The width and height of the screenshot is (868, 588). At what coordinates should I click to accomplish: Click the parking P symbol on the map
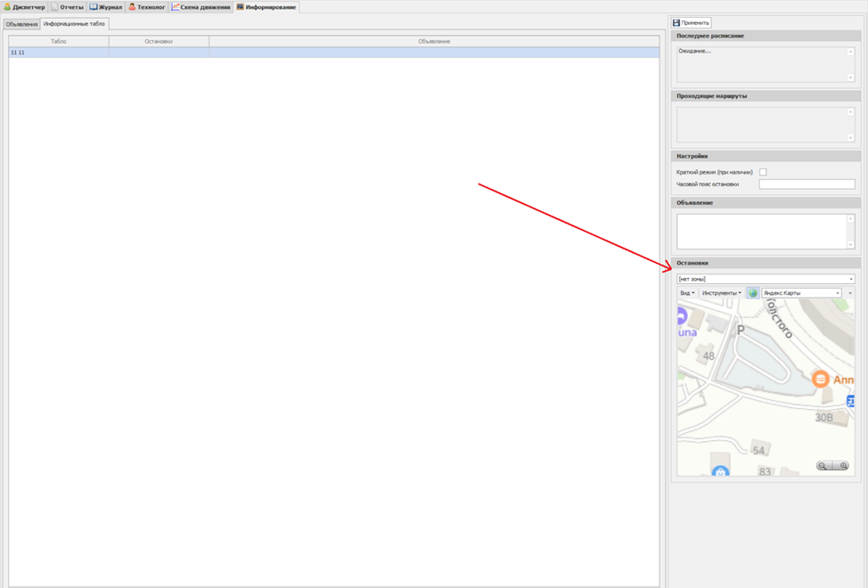pyautogui.click(x=740, y=330)
